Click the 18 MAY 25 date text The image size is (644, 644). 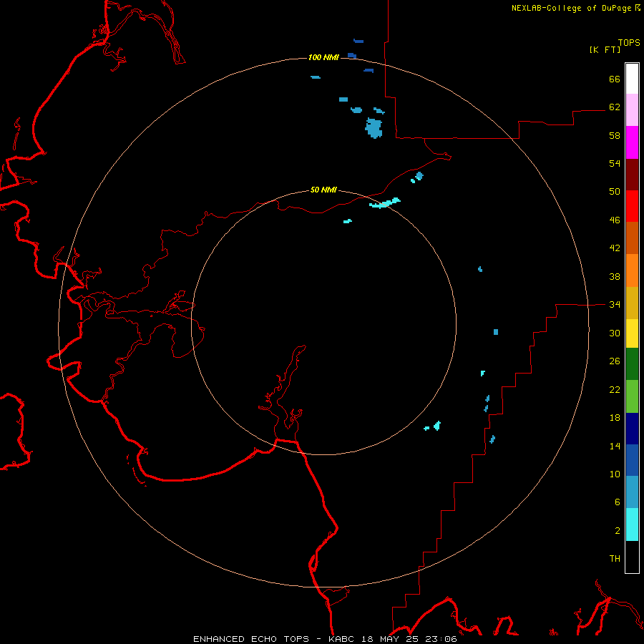[x=389, y=639]
